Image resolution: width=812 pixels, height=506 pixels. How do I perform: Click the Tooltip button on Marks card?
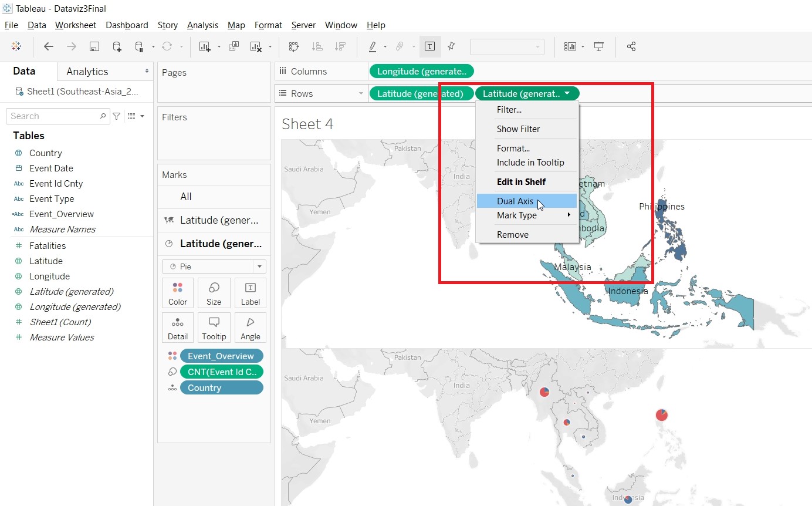(x=214, y=328)
